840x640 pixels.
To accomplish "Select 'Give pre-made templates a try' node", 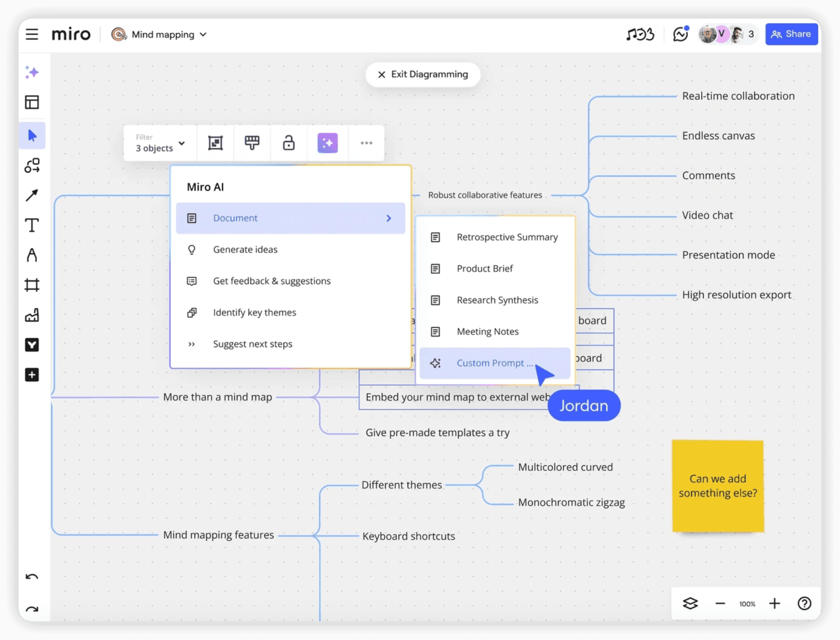I will pyautogui.click(x=438, y=433).
